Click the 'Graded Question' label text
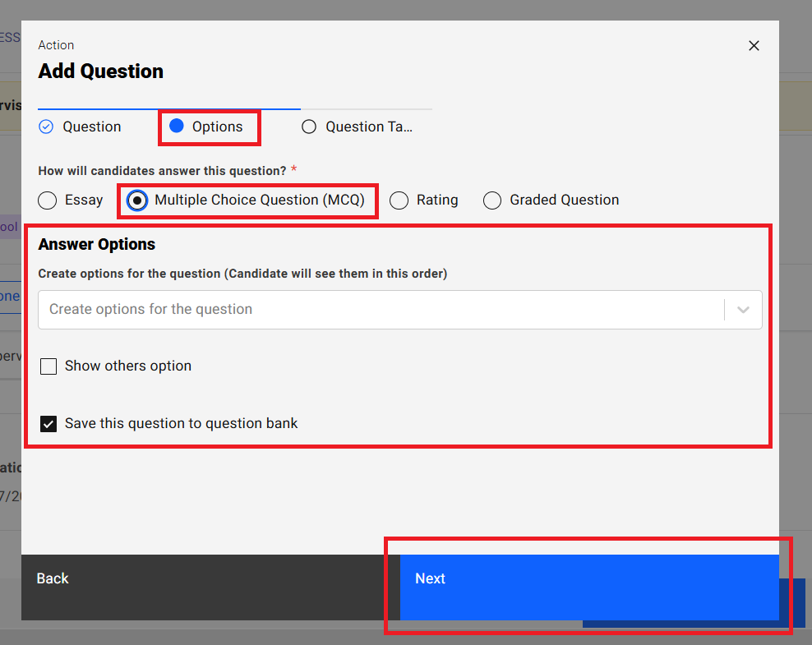The image size is (812, 645). pos(565,200)
